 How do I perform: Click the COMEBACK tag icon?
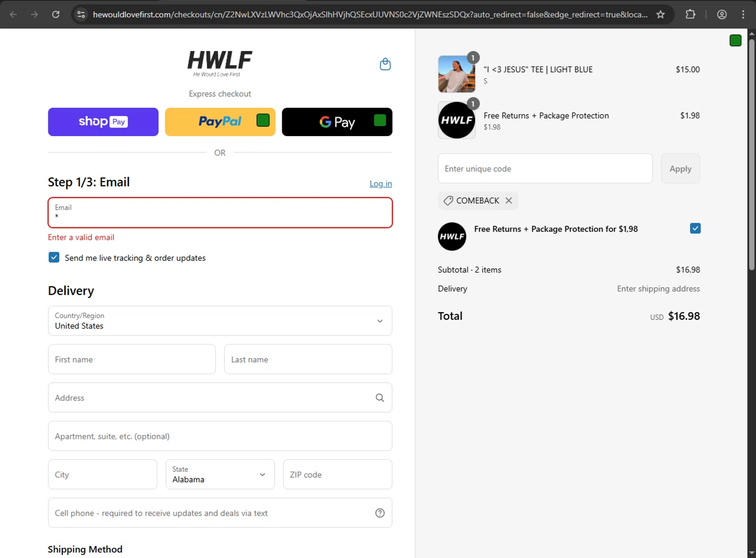448,201
